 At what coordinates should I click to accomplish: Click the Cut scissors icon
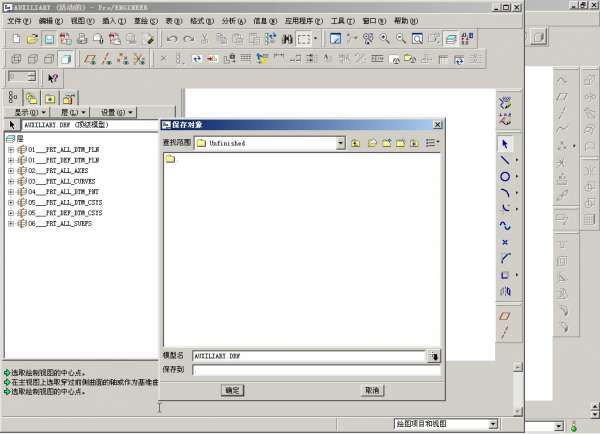pos(204,39)
